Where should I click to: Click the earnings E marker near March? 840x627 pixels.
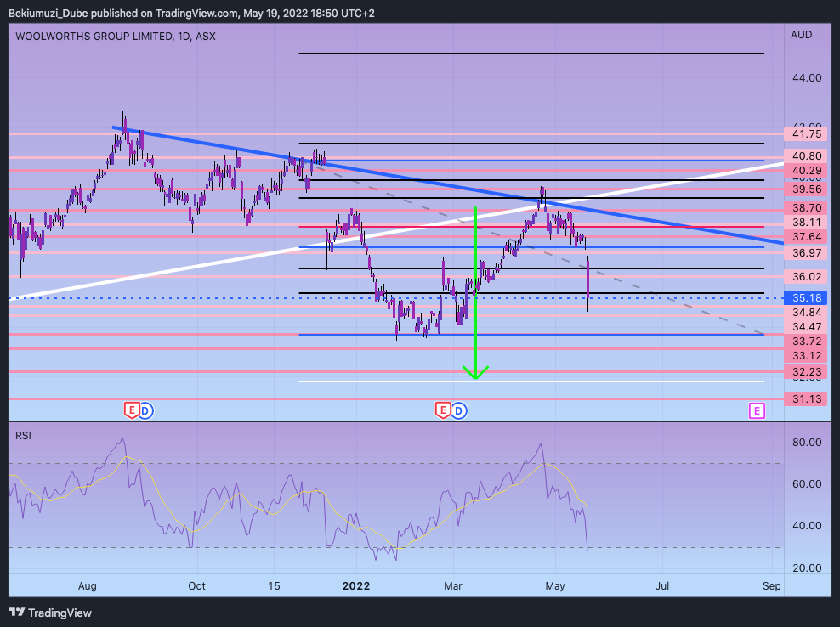[442, 410]
